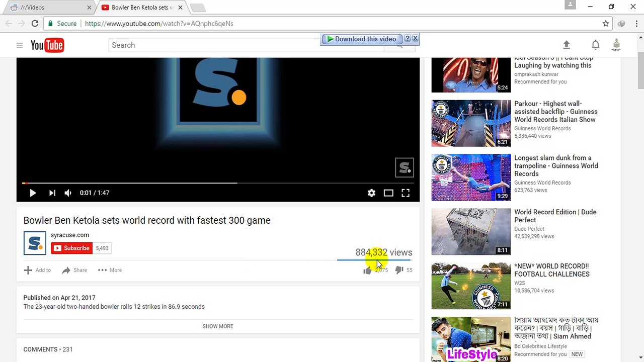Open the account avatar menu
This screenshot has width=644, height=362.
tap(616, 45)
